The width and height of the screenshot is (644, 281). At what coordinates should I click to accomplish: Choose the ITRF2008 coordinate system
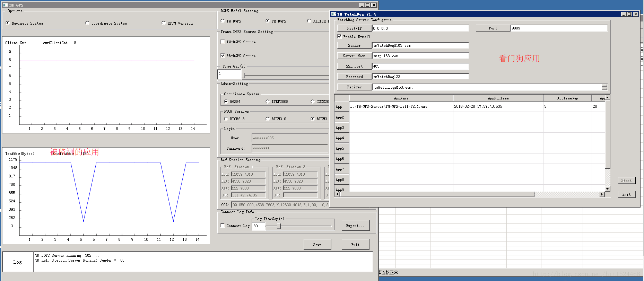point(267,102)
